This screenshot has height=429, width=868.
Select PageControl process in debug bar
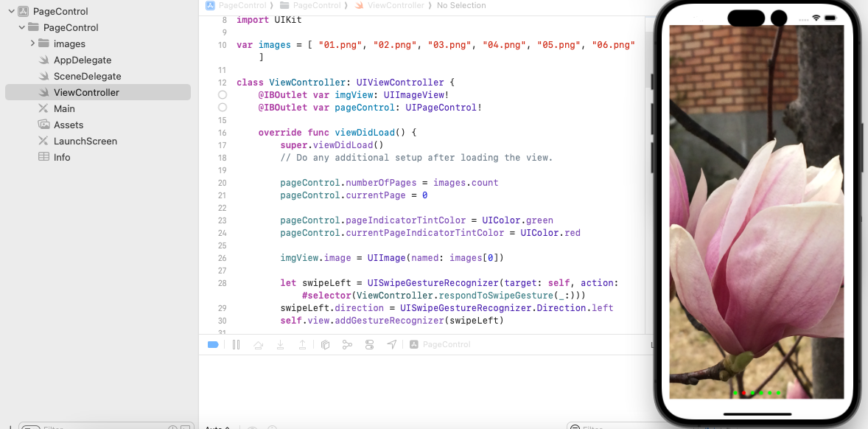tap(440, 344)
